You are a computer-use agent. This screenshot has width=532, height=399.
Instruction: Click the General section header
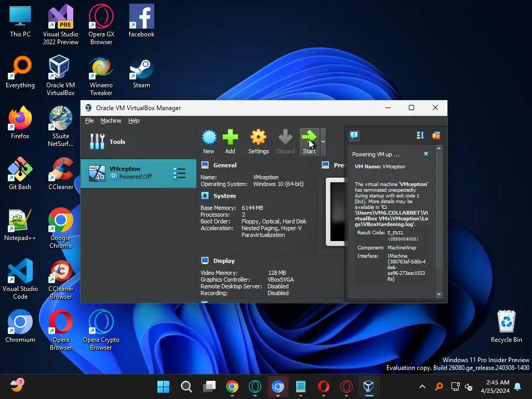(x=224, y=165)
